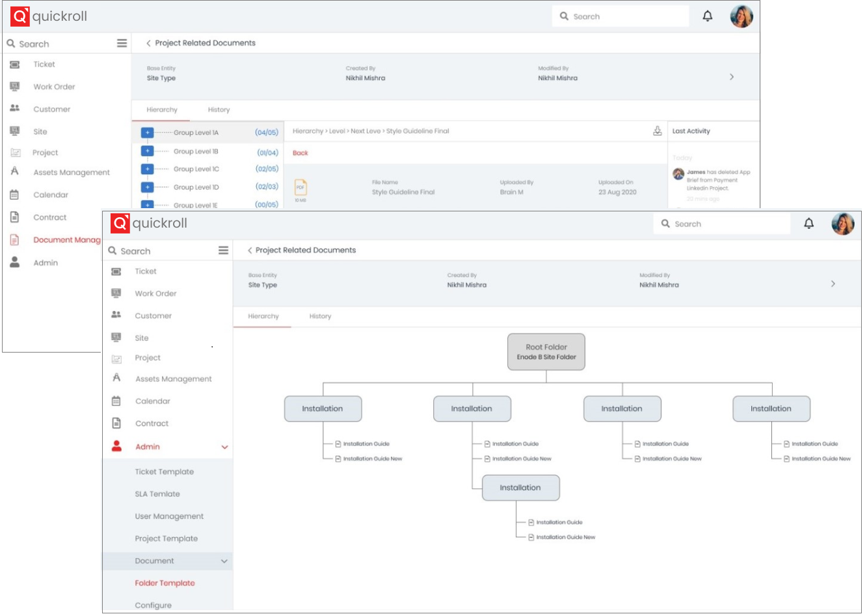Collapse the Admin menu chevron in the front window
This screenshot has width=867, height=616.
click(224, 447)
